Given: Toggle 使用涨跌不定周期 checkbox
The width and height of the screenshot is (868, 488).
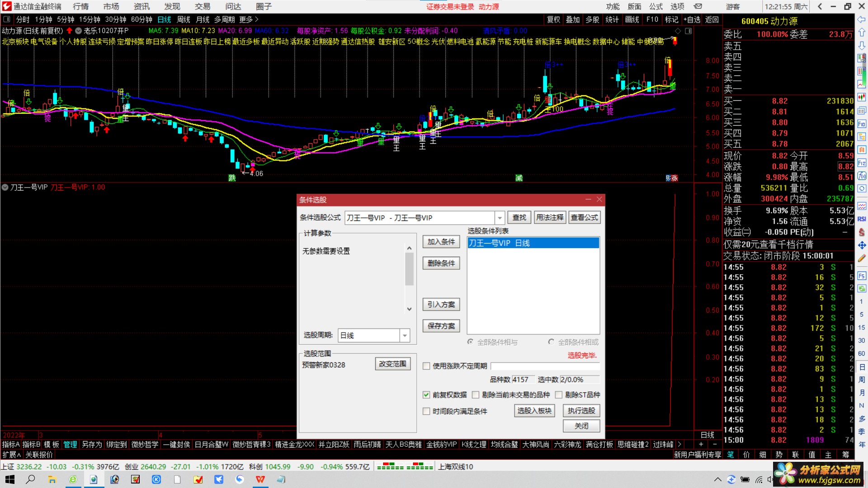Looking at the screenshot, I should click(x=426, y=366).
